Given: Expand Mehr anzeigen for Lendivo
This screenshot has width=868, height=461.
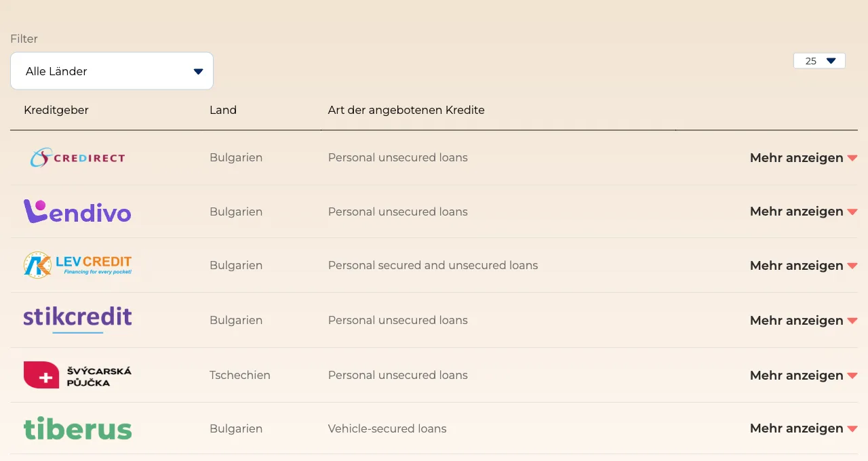Looking at the screenshot, I should click(804, 212).
